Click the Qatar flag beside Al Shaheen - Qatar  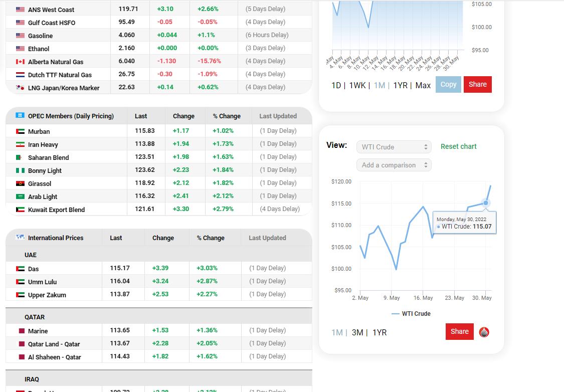pyautogui.click(x=22, y=357)
